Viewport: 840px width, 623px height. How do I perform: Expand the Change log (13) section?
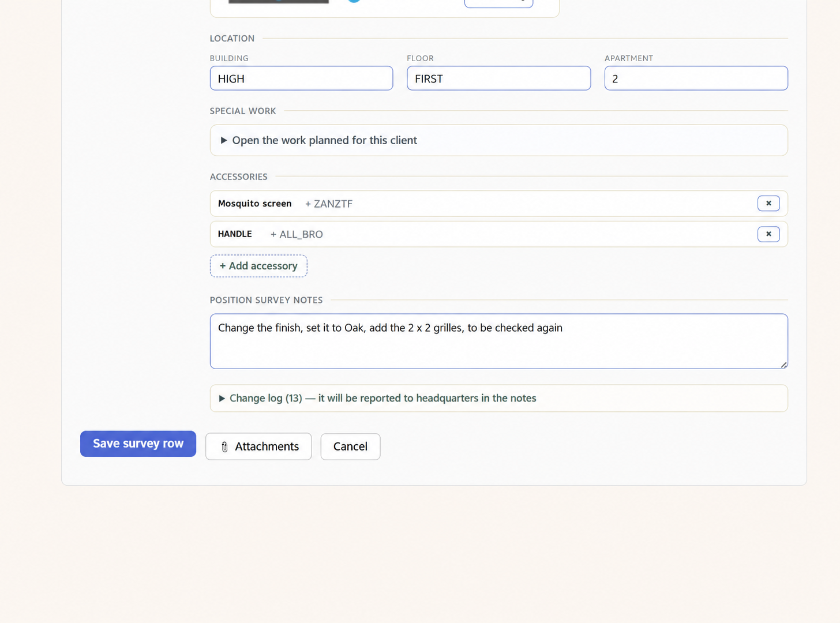click(498, 398)
